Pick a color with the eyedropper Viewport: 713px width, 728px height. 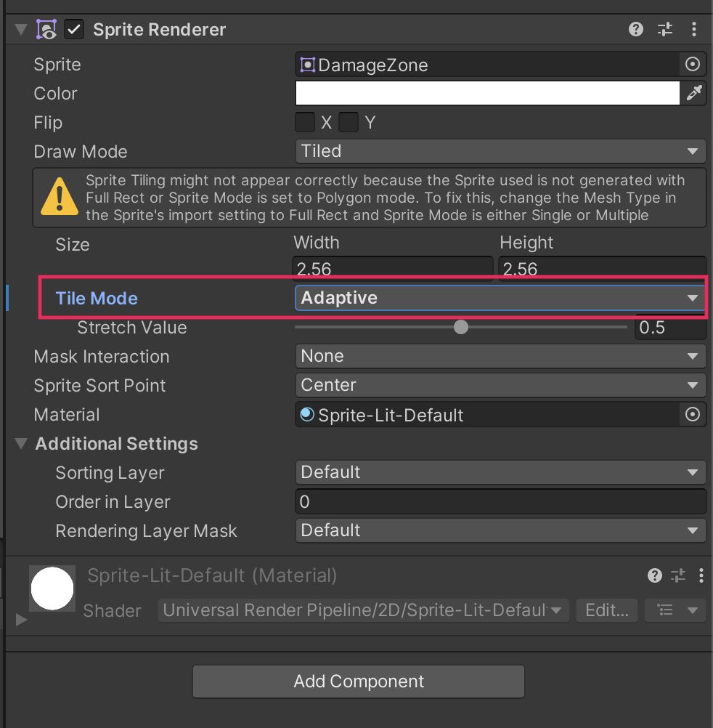pos(694,94)
